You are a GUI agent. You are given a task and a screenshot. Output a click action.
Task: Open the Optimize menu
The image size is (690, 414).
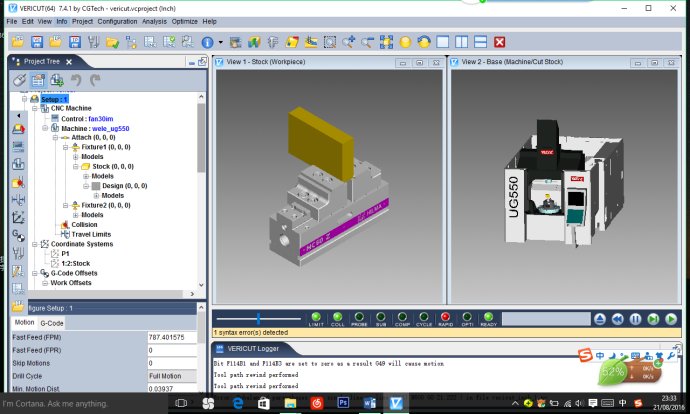pos(184,22)
